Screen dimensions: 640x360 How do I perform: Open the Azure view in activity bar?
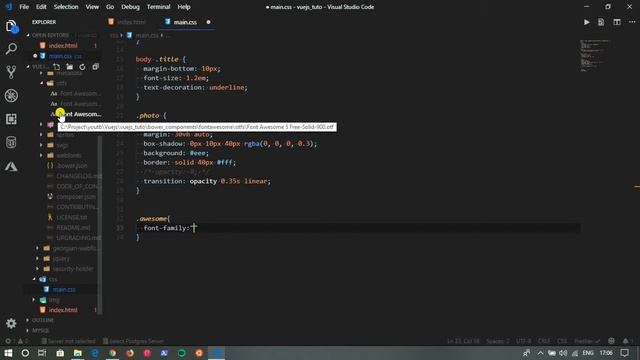pyautogui.click(x=11, y=166)
